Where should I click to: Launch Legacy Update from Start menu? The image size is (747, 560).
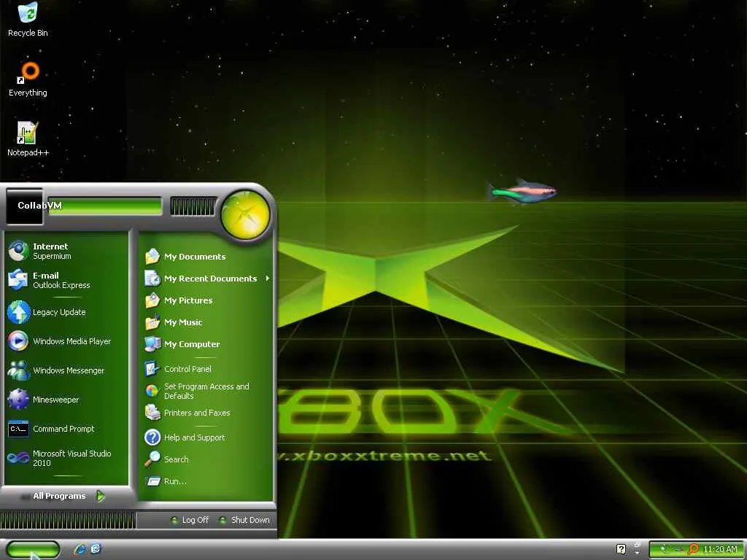66,312
